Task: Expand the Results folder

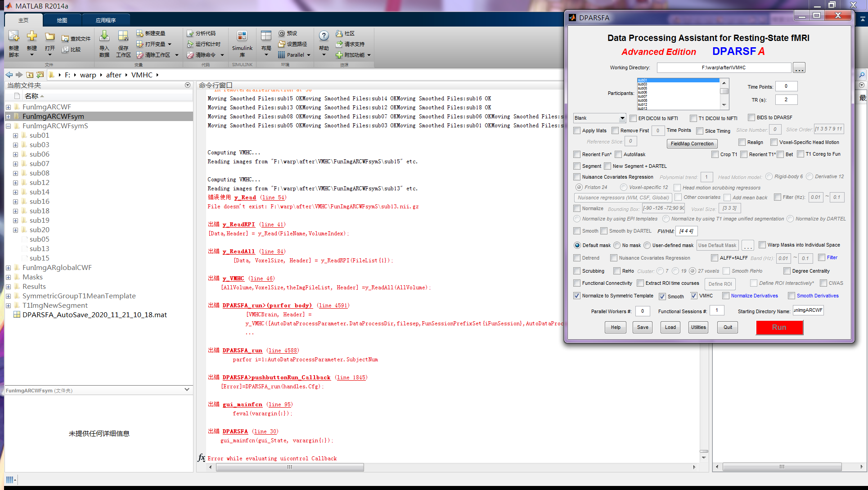Action: tap(8, 287)
